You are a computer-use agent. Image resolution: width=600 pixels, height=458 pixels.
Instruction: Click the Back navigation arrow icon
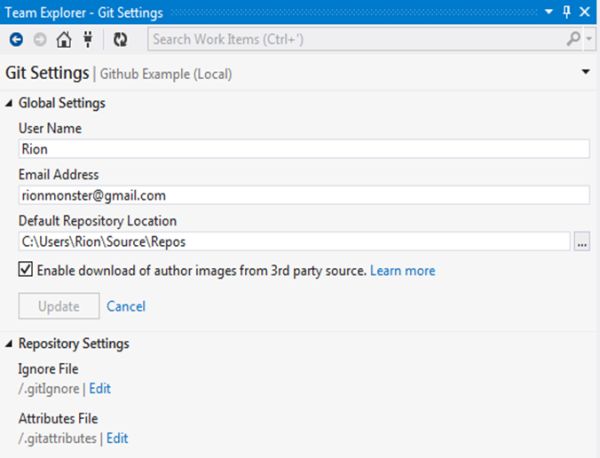(x=16, y=40)
